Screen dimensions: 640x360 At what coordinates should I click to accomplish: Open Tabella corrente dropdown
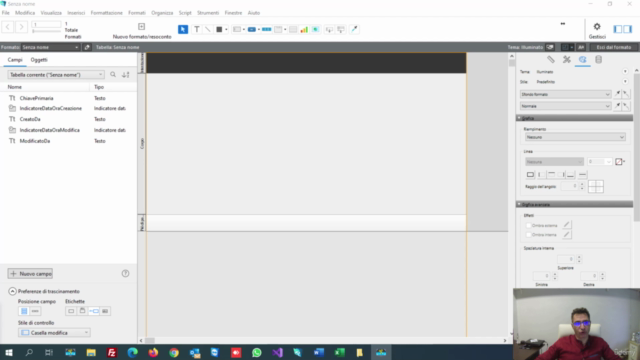tap(56, 75)
